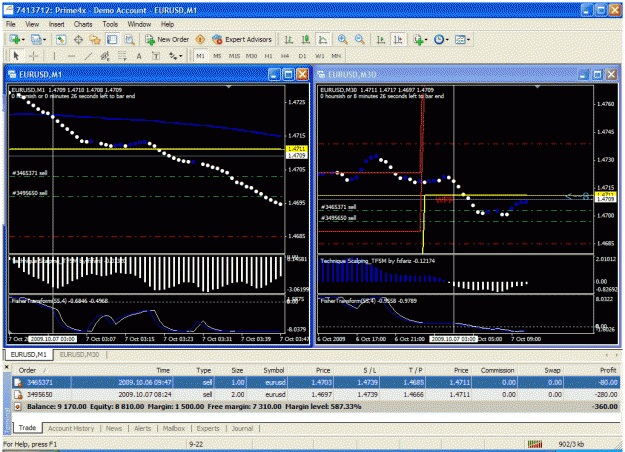
Task: Click the Zoom Out magnifier icon
Action: (360, 39)
